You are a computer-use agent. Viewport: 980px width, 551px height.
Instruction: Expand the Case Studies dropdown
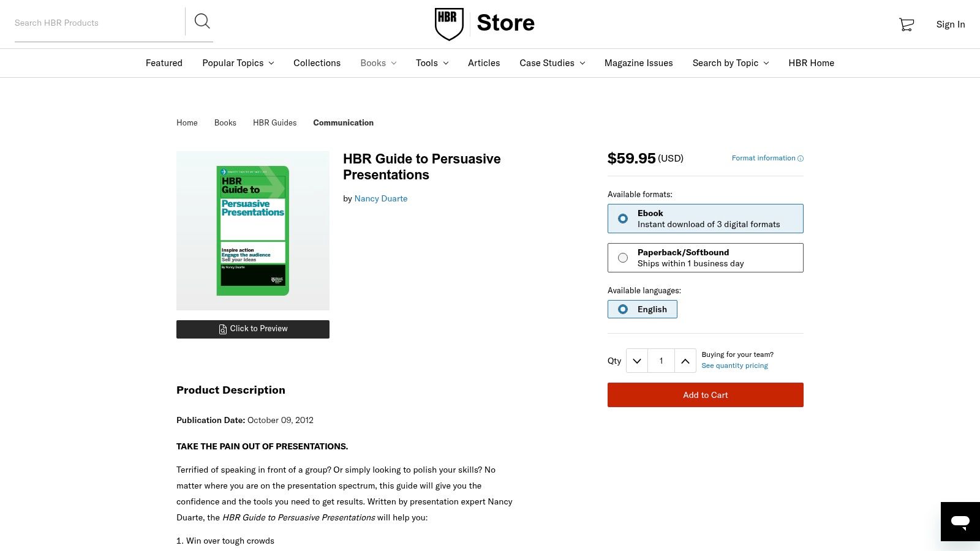click(582, 63)
